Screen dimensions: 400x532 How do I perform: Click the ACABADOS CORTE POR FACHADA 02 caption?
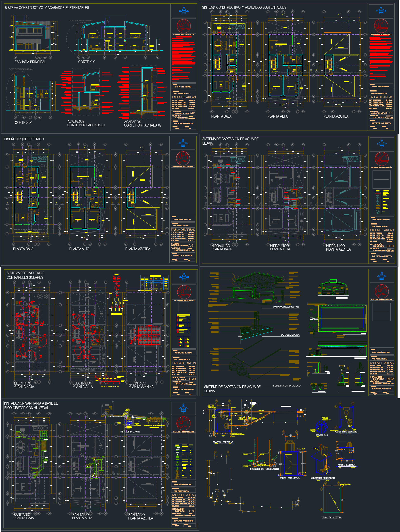(143, 123)
